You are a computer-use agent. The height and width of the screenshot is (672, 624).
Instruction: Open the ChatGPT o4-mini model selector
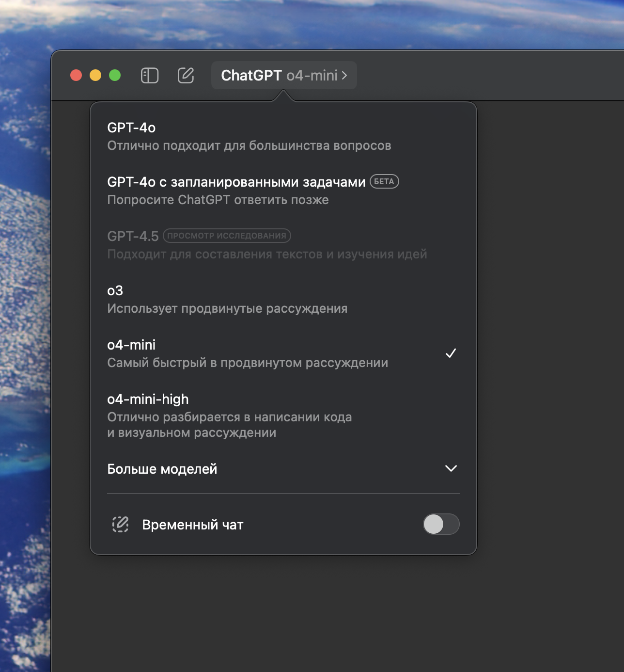tap(284, 75)
